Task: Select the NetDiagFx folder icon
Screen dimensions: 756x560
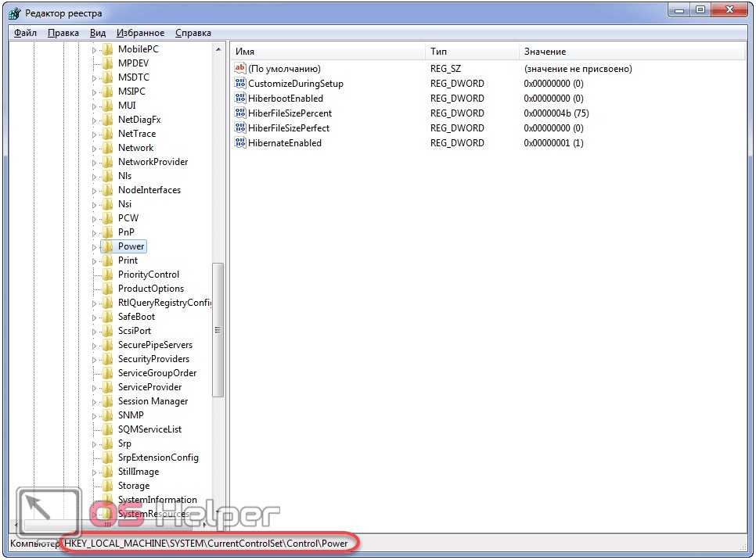Action: (108, 120)
